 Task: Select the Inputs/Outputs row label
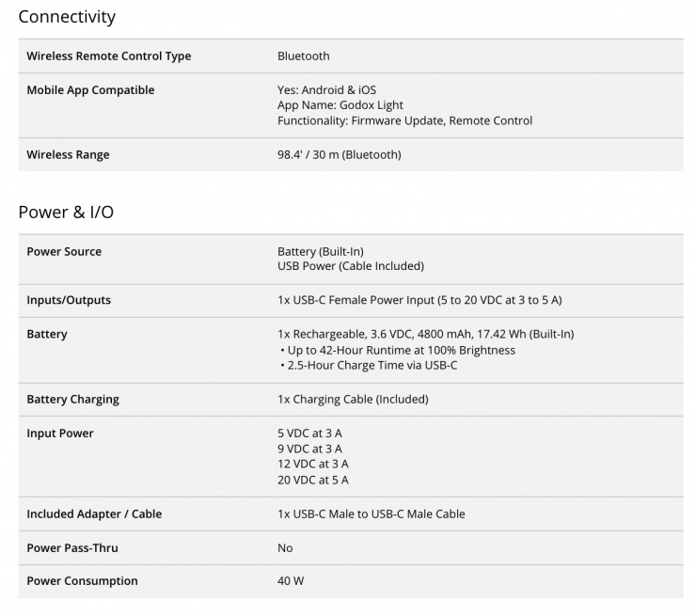click(x=69, y=300)
